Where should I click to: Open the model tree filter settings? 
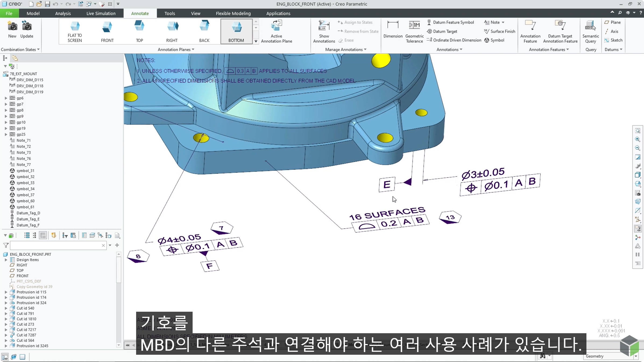click(x=65, y=236)
